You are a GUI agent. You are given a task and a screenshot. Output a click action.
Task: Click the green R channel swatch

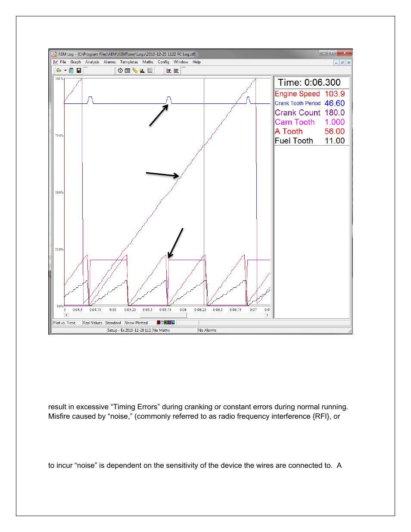[166, 323]
